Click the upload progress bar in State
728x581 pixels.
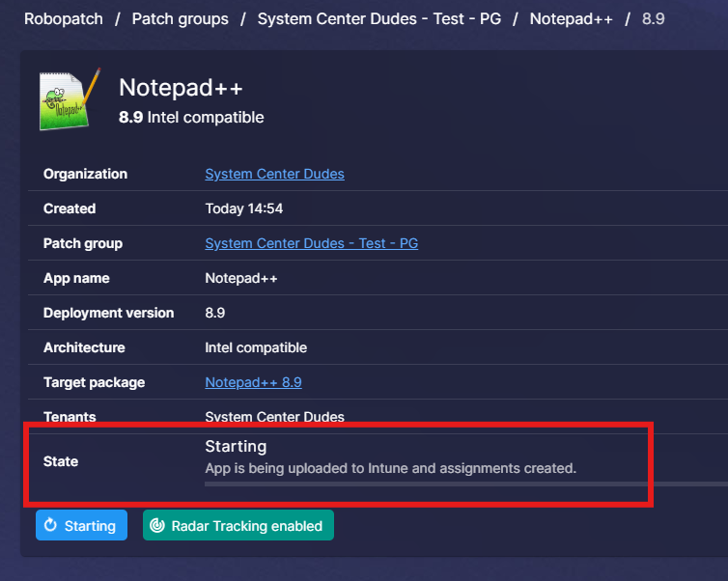[x=463, y=484]
